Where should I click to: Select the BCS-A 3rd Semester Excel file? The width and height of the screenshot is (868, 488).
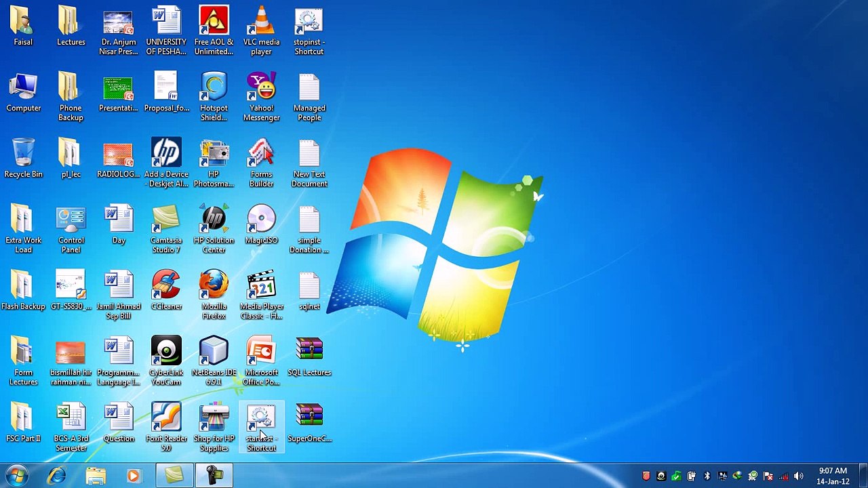tap(71, 428)
